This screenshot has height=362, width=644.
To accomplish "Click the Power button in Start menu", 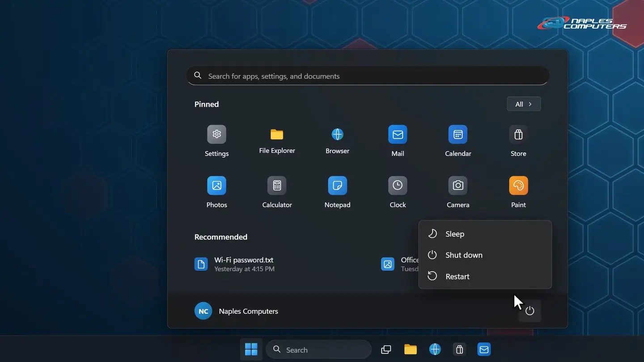I will pos(530,311).
